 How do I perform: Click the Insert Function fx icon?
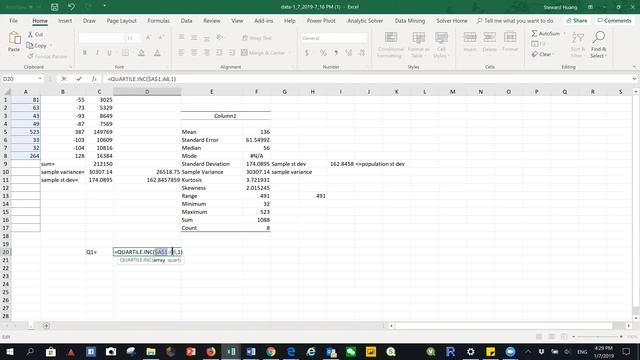[x=94, y=79]
